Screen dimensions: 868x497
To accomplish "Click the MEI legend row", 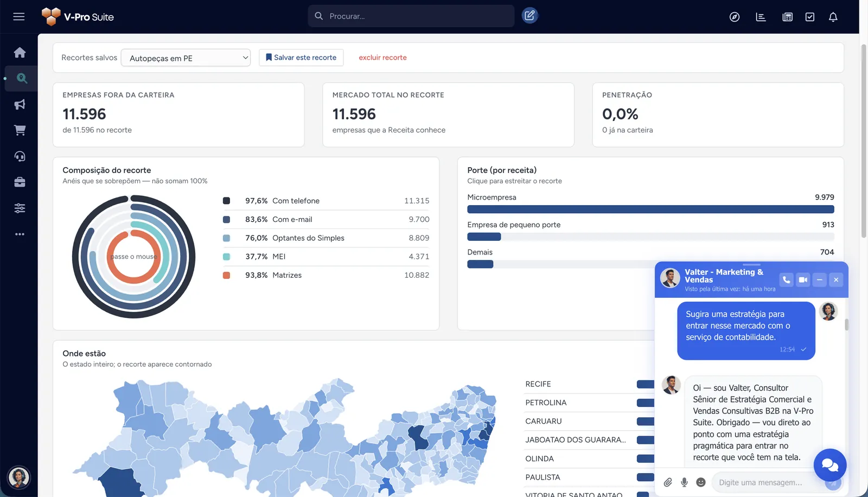I will coord(326,257).
